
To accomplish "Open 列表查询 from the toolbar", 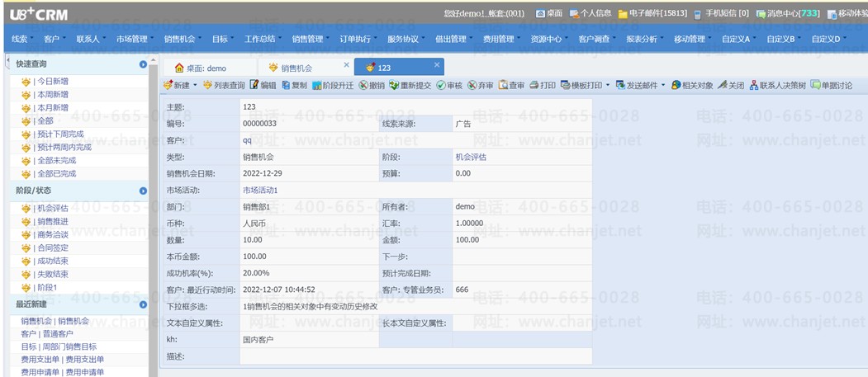I will [224, 86].
